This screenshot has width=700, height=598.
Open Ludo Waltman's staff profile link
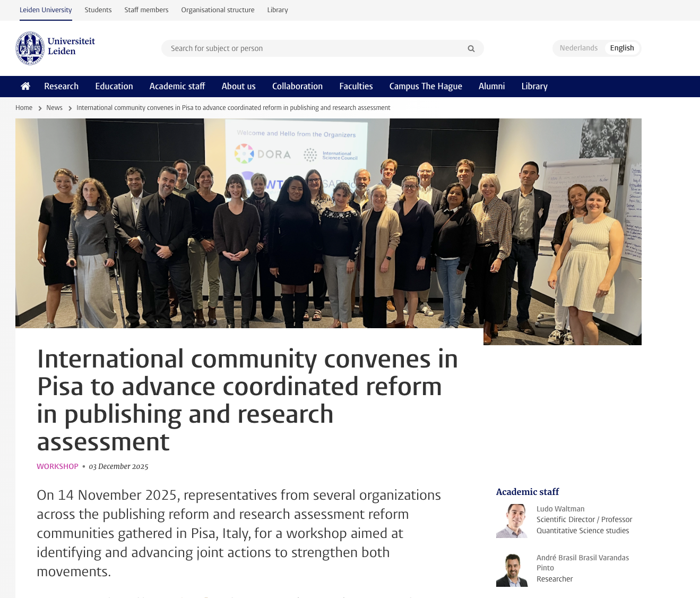(560, 509)
